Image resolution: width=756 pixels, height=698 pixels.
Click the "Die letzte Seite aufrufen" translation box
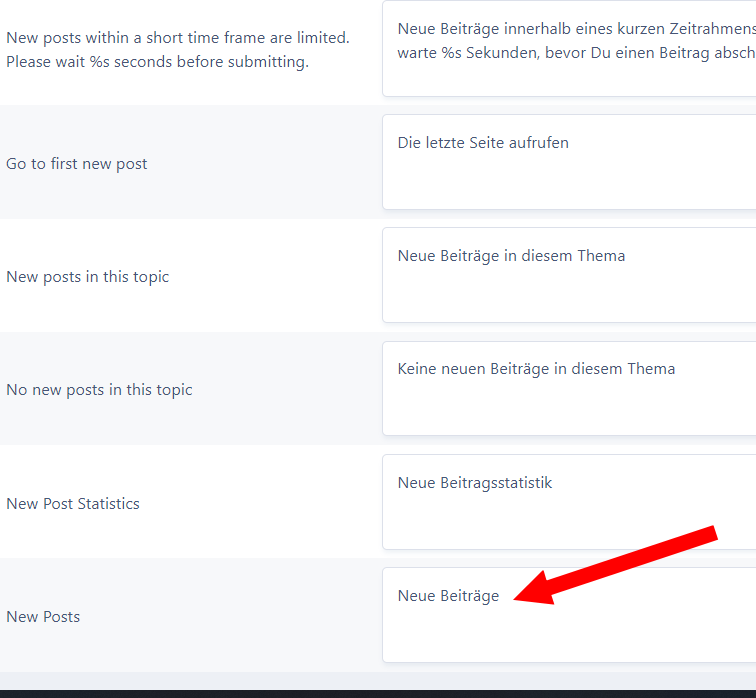tap(568, 163)
